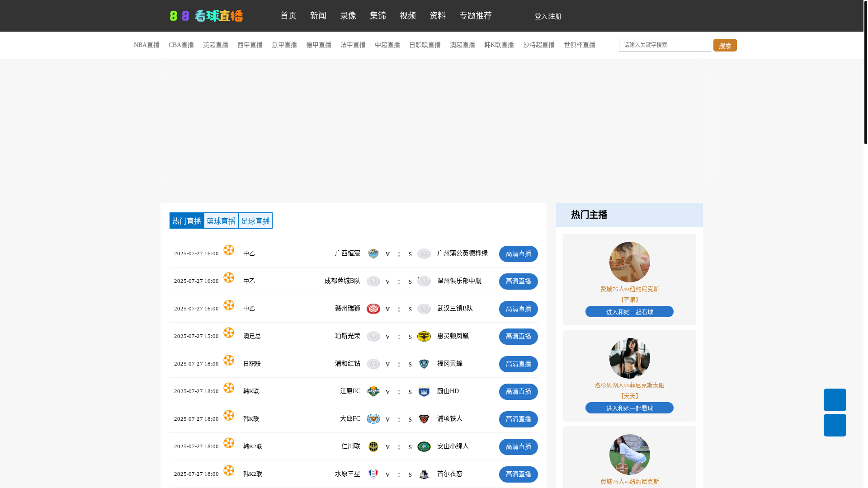Select the 热门直播 tab
The height and width of the screenshot is (488, 868).
pos(187,221)
